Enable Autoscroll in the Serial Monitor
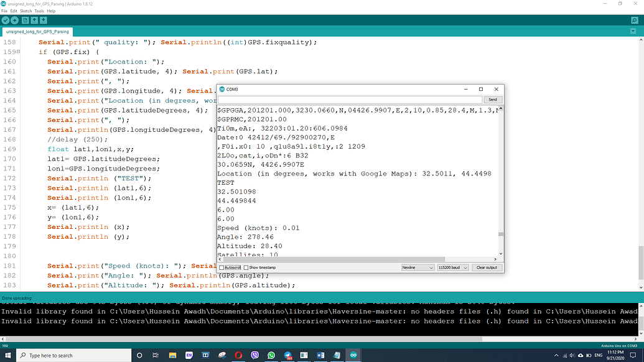The height and width of the screenshot is (362, 644). 221,267
